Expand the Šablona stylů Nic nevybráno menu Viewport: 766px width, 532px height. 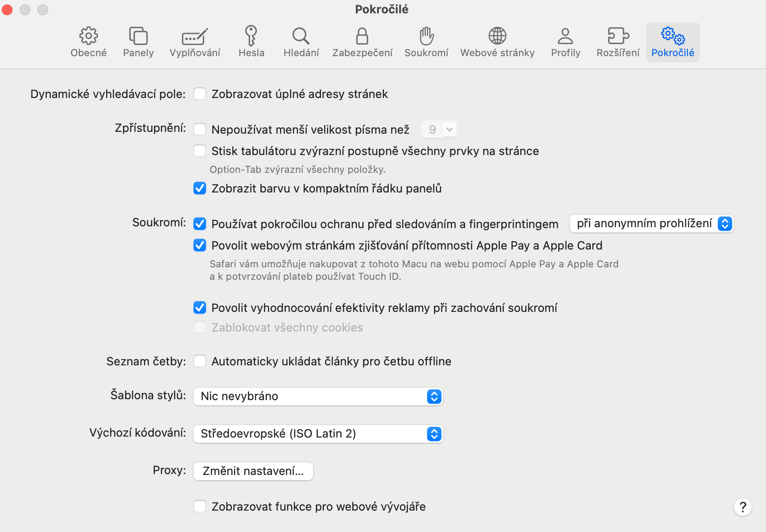coord(318,397)
